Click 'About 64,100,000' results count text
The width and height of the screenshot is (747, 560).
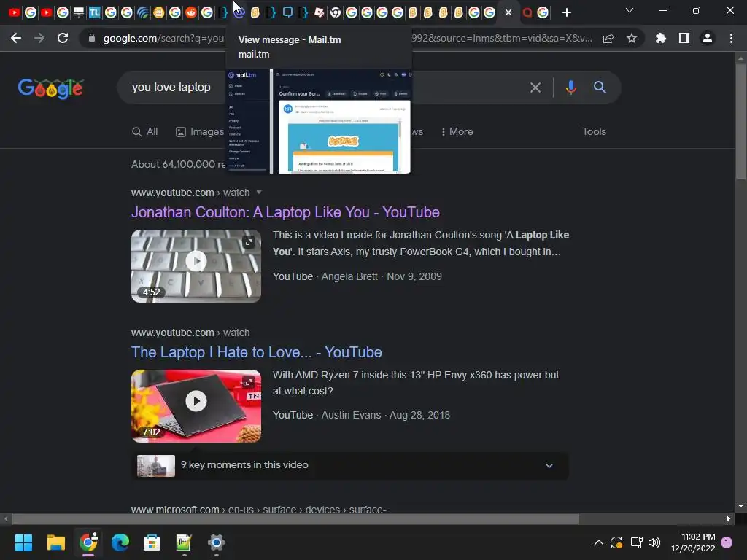click(178, 164)
